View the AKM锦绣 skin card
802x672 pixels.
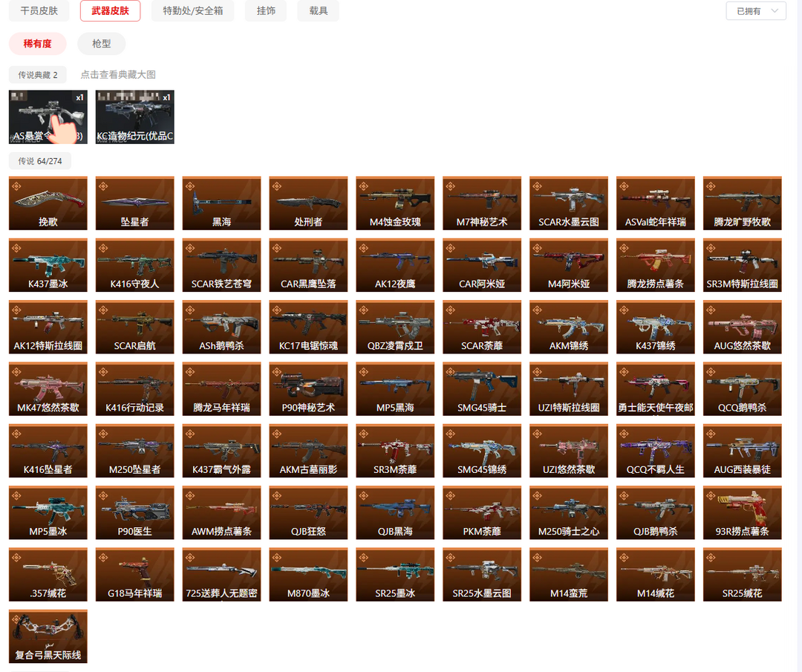tap(569, 327)
